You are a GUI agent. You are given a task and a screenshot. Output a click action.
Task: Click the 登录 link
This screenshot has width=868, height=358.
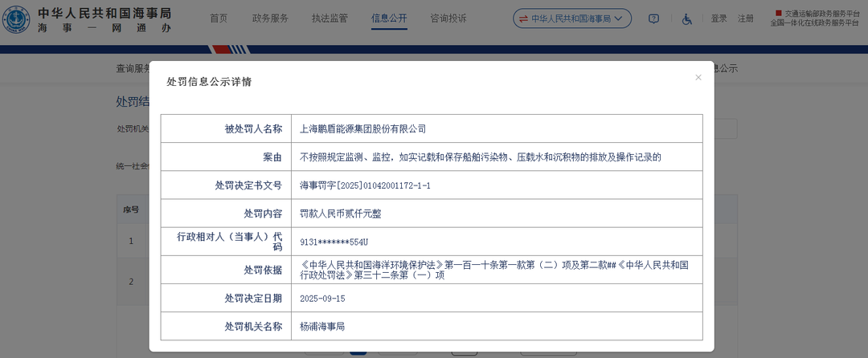[719, 18]
